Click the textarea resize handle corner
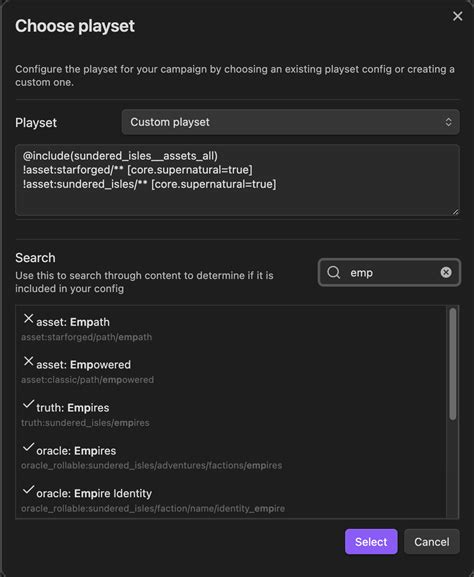474x577 pixels. point(456,212)
